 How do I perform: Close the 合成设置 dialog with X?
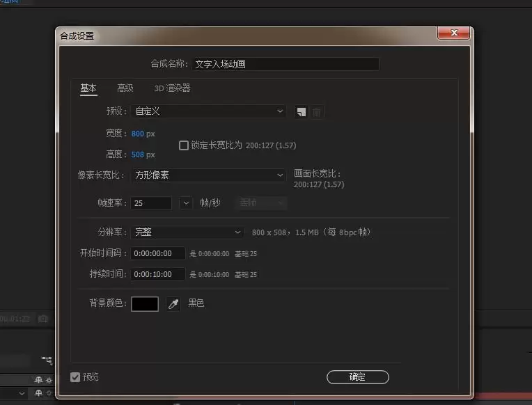click(454, 33)
